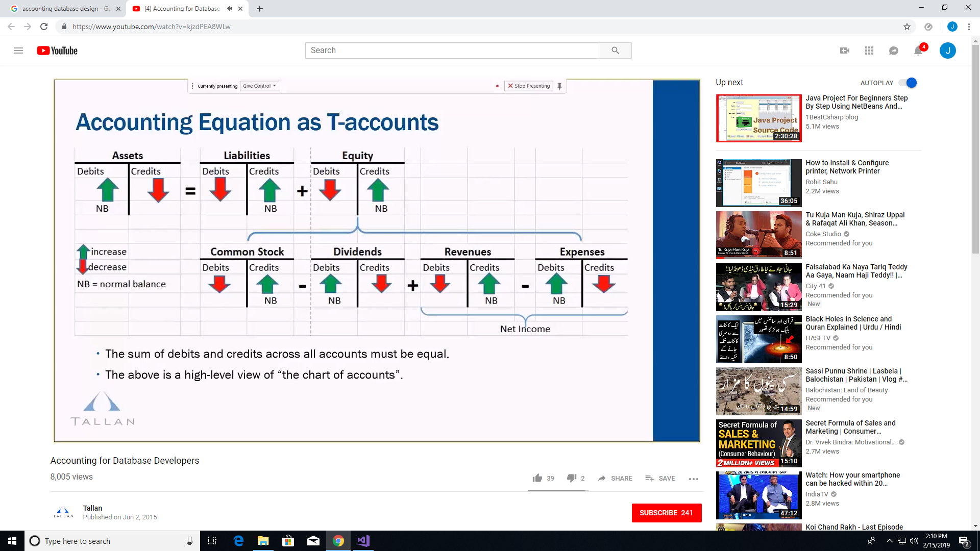Open the notifications bell
980x551 pixels.
pyautogui.click(x=918, y=51)
